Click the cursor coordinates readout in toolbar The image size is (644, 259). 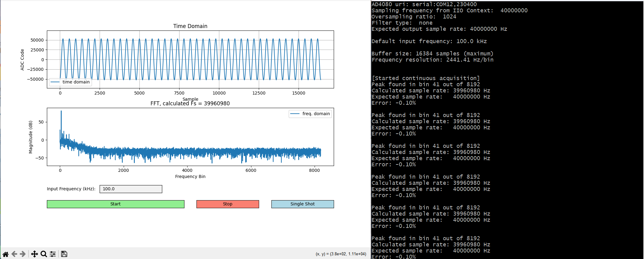[x=341, y=254]
